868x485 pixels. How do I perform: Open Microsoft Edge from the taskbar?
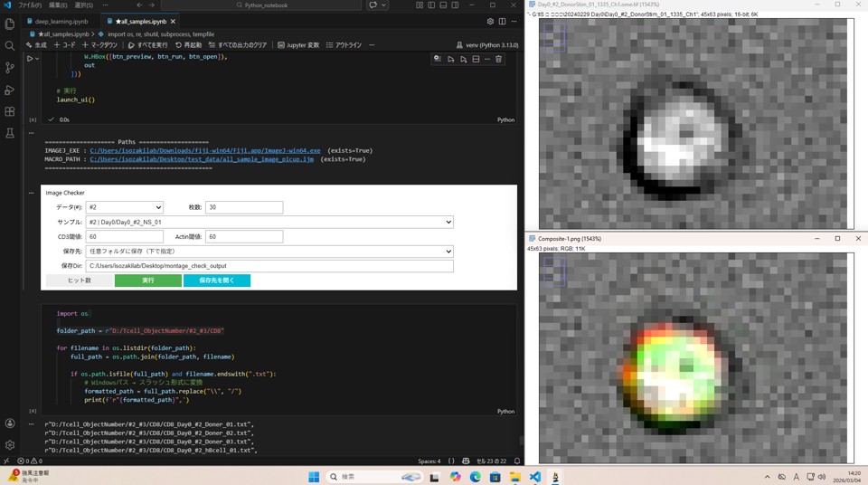tap(475, 477)
